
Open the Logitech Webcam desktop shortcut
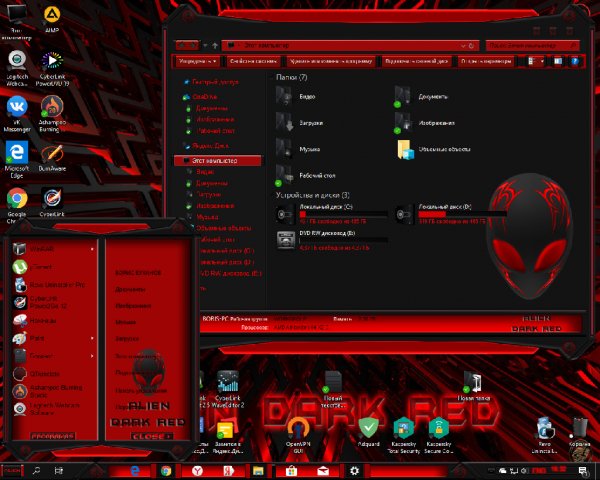click(x=17, y=69)
